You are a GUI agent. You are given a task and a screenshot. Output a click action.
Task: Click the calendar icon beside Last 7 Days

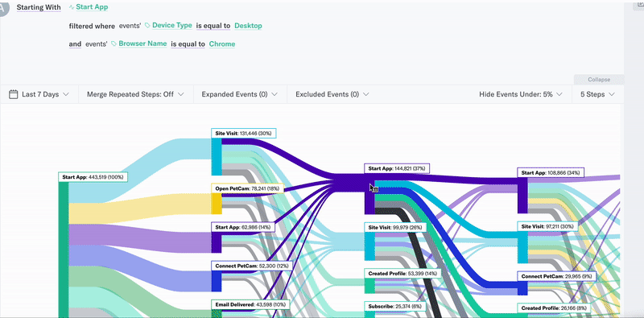pyautogui.click(x=13, y=94)
